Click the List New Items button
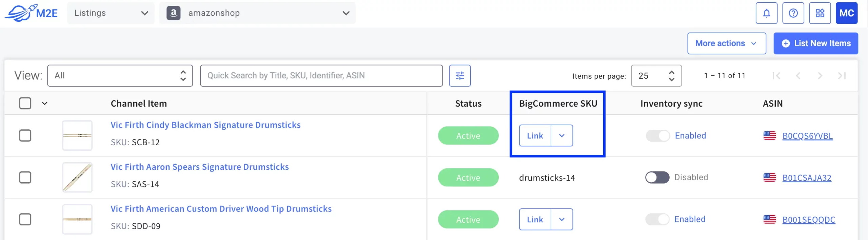The height and width of the screenshot is (240, 868). (815, 43)
